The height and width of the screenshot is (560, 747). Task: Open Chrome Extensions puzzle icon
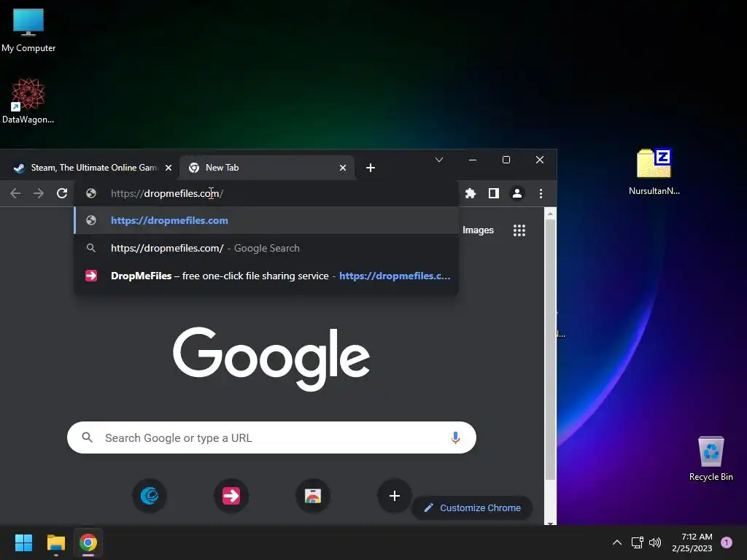point(471,193)
